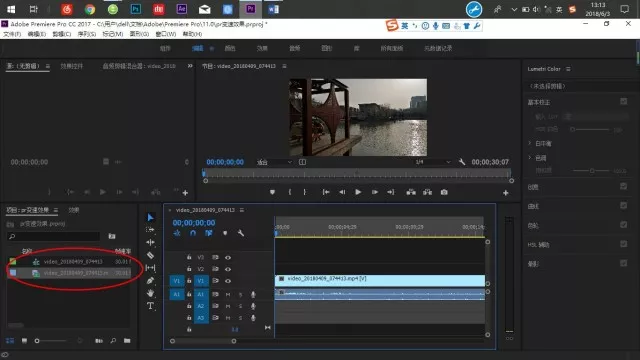The height and width of the screenshot is (360, 640).
Task: Click the Lift button in Program monitor
Action: point(411,192)
